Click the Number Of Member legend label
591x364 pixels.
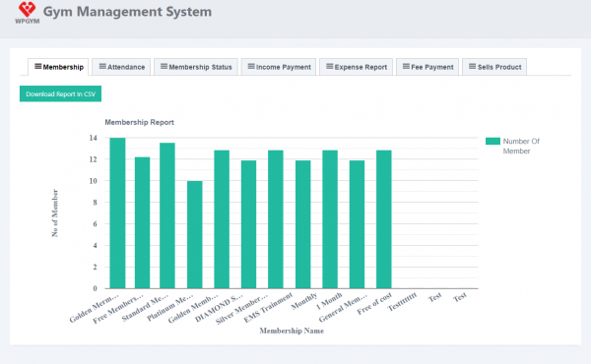click(x=521, y=146)
